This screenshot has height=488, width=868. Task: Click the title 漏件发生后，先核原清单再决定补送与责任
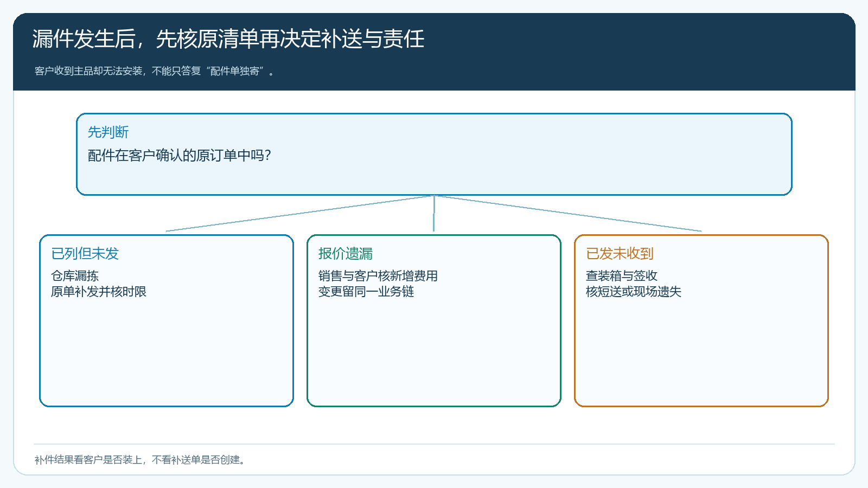(x=228, y=39)
